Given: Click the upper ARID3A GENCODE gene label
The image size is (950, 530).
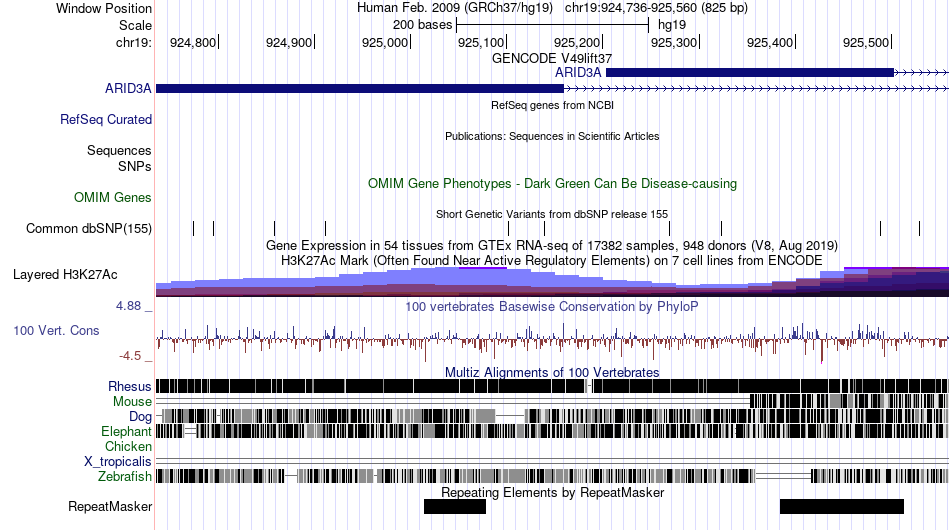Looking at the screenshot, I should 578,73.
